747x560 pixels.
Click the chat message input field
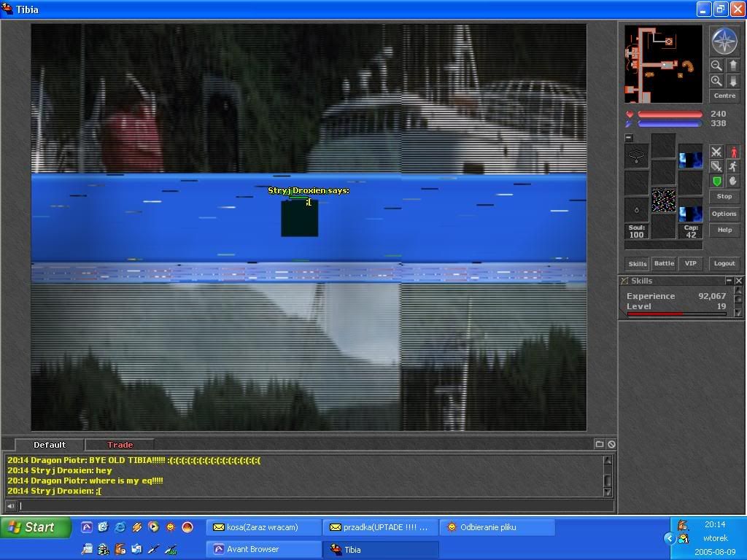[x=316, y=506]
